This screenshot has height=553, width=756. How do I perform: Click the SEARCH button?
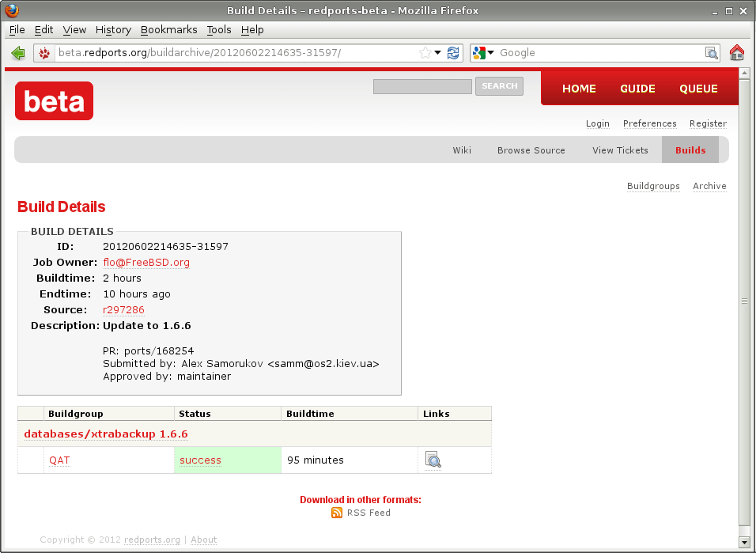[x=499, y=86]
